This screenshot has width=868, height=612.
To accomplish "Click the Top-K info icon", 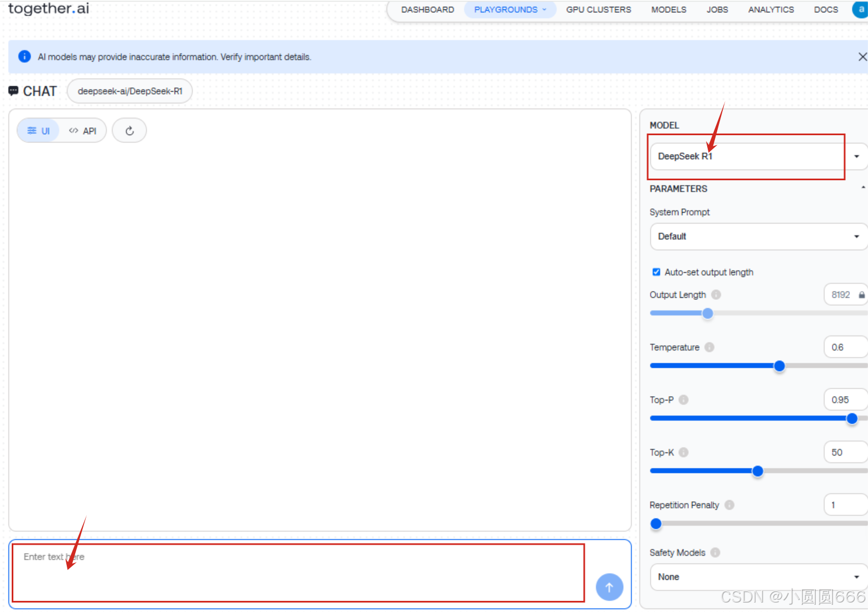I will click(684, 452).
